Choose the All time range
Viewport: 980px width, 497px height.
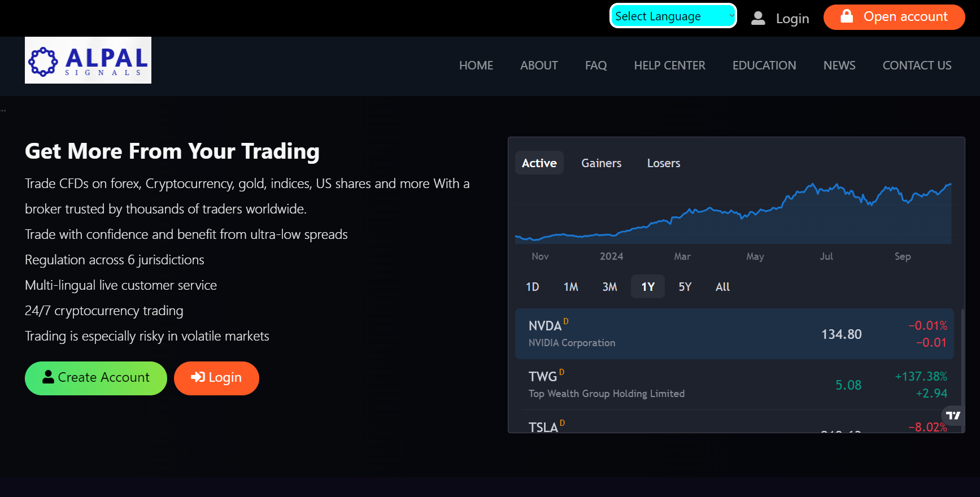(x=722, y=287)
